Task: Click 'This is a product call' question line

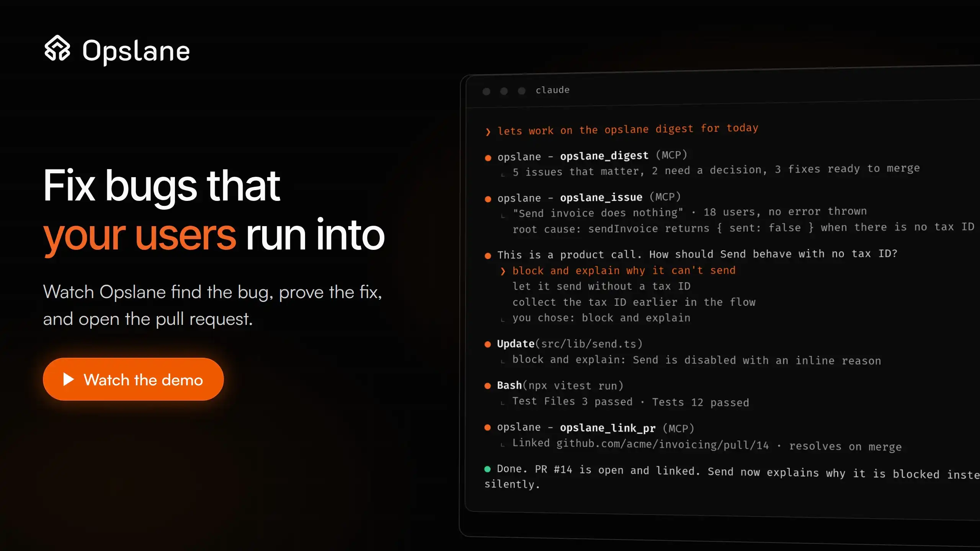Action: [x=697, y=254]
